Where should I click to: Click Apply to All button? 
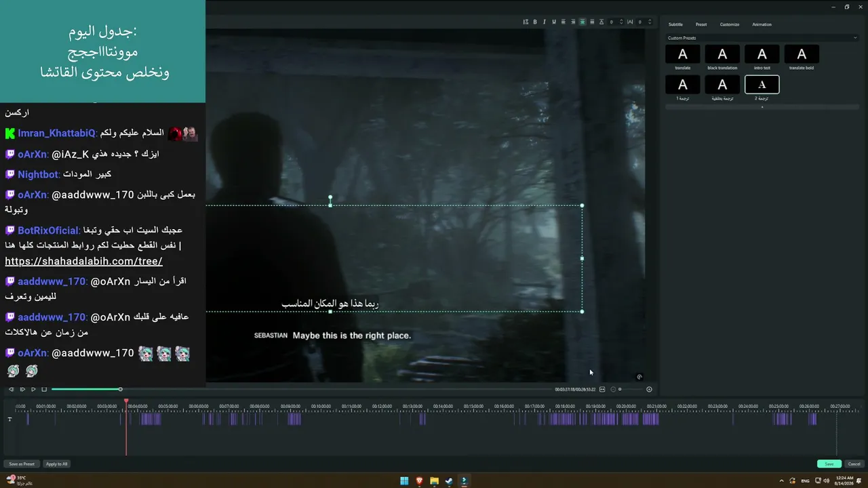tap(56, 464)
